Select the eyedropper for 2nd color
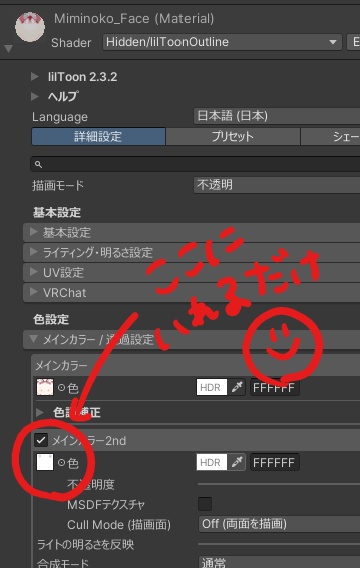The width and height of the screenshot is (360, 568). (237, 462)
